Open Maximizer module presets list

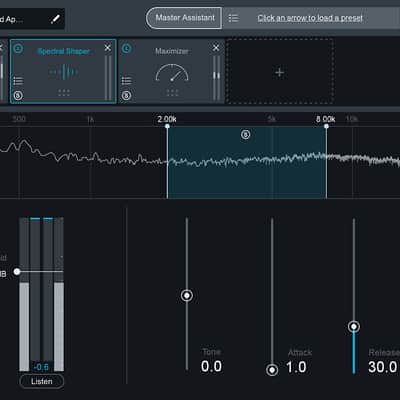click(126, 81)
